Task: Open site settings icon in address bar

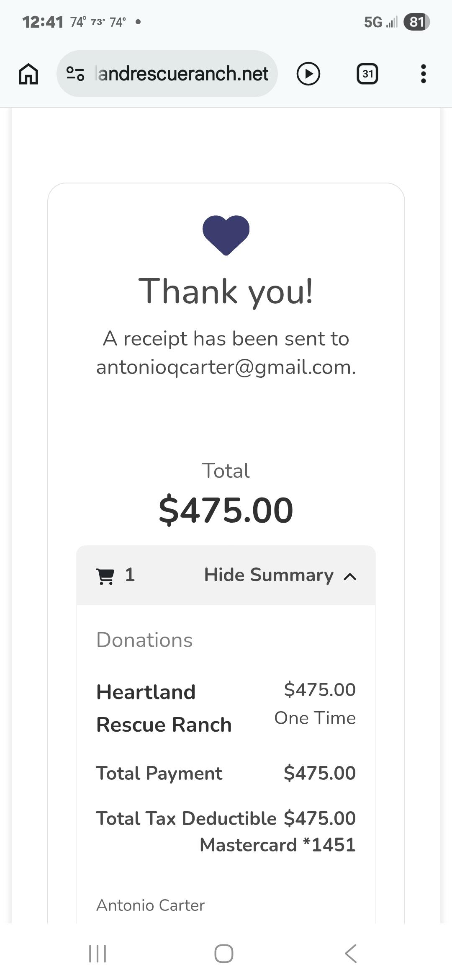Action: (x=75, y=74)
